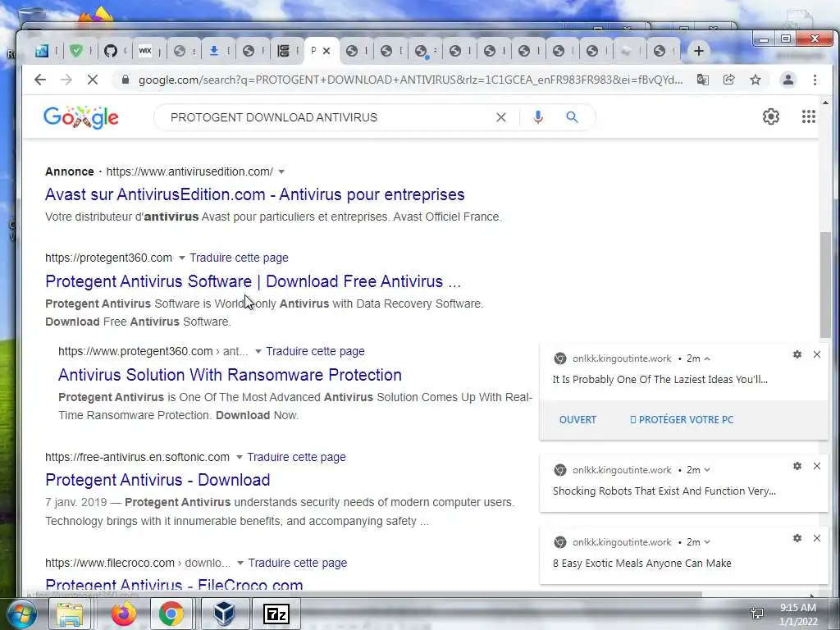Click OUVERT on the notification
This screenshot has height=630, width=840.
(577, 420)
